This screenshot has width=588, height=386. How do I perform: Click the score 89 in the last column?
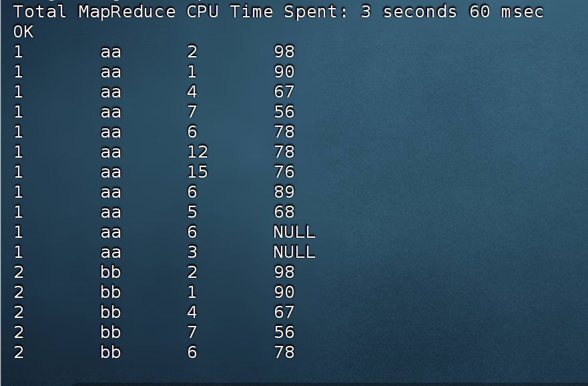[284, 192]
